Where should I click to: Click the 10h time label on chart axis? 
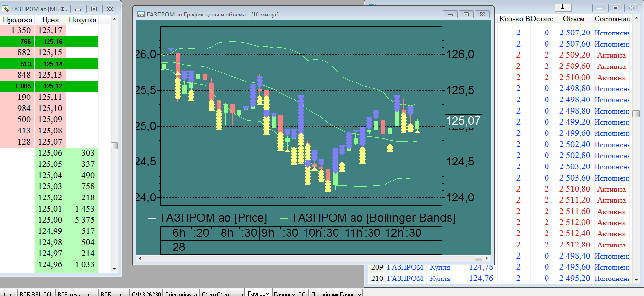tap(312, 233)
